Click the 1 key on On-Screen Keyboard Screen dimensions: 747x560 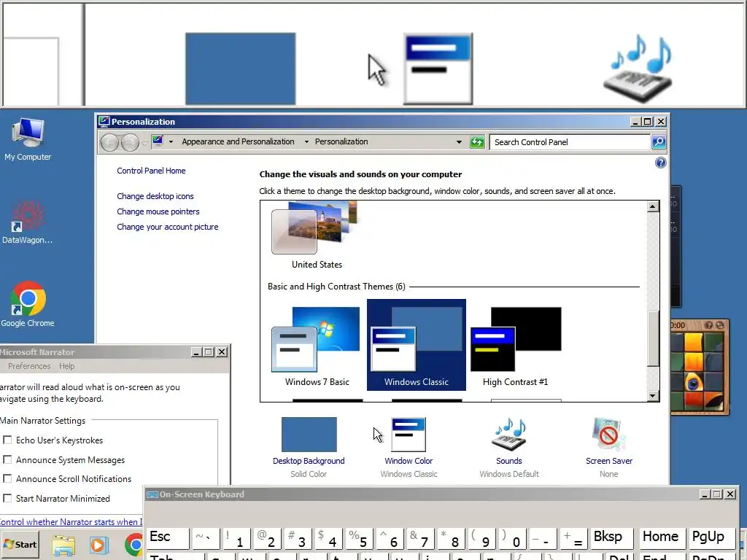point(236,538)
